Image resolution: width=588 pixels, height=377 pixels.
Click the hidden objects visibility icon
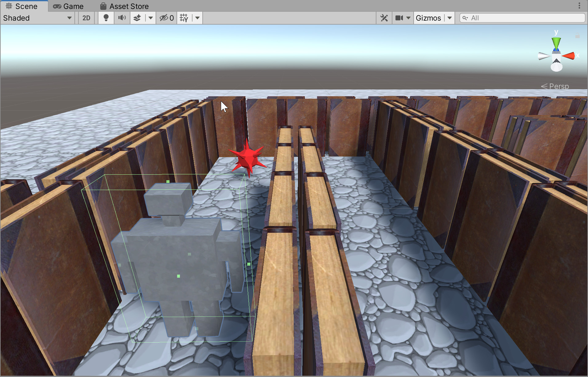tap(166, 18)
